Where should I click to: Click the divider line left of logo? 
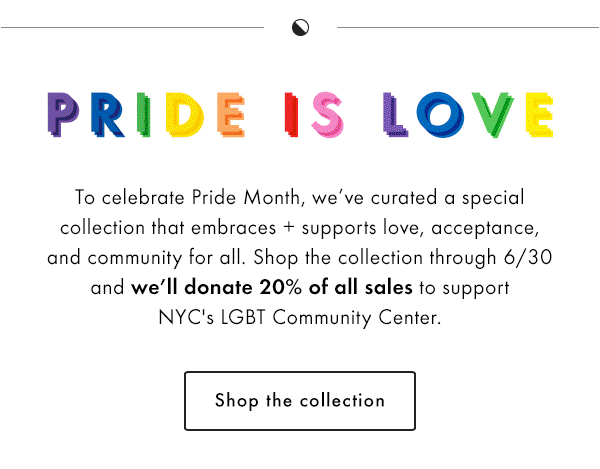(x=132, y=27)
